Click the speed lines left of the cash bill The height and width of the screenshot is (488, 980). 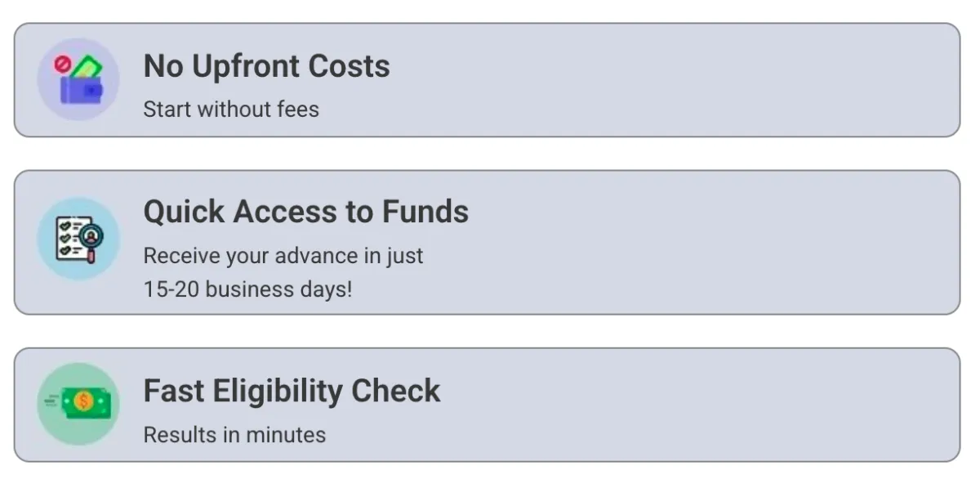pos(53,400)
